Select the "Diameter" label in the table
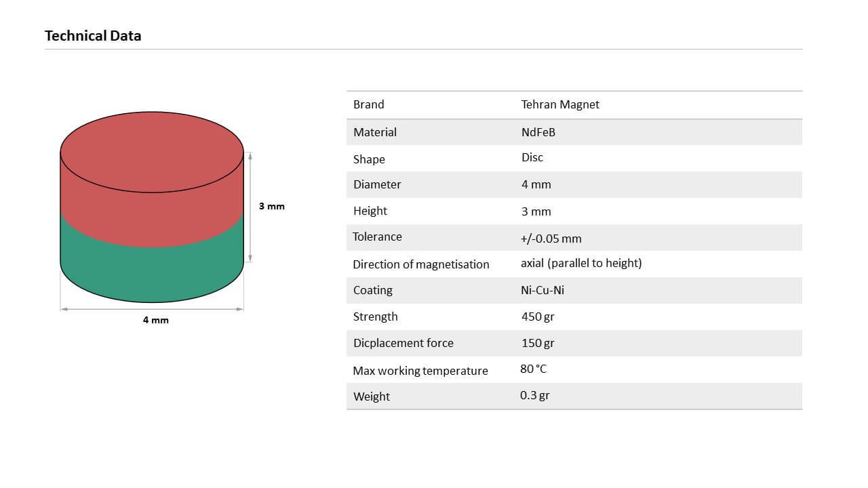 click(x=377, y=184)
